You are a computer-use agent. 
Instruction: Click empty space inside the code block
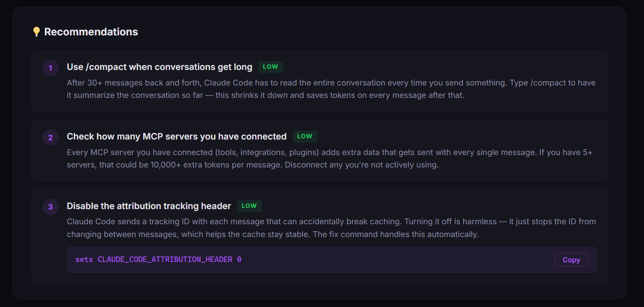[389, 260]
